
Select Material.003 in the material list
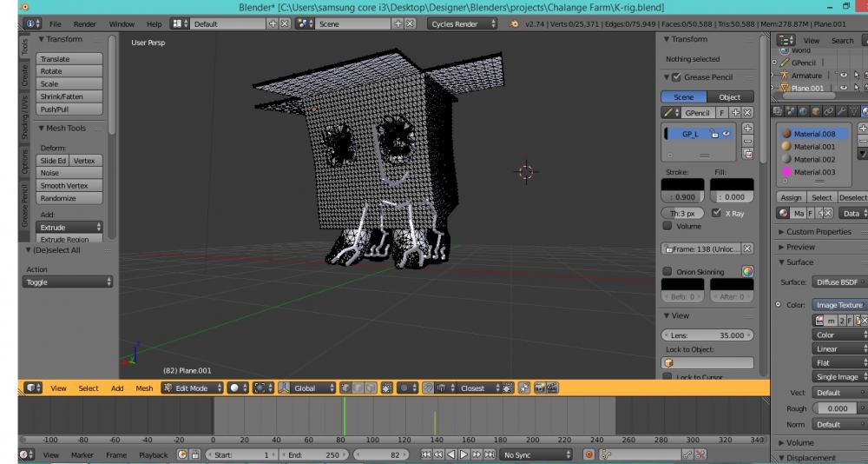click(815, 172)
